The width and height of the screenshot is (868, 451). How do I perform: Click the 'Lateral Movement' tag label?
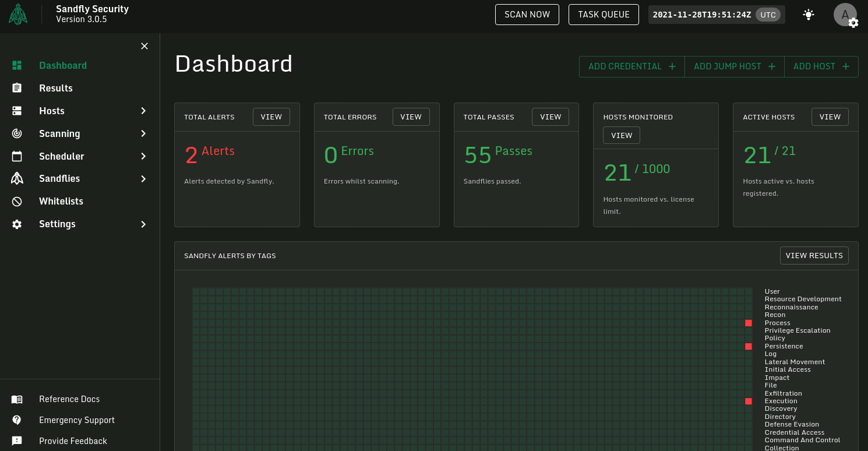(795, 362)
